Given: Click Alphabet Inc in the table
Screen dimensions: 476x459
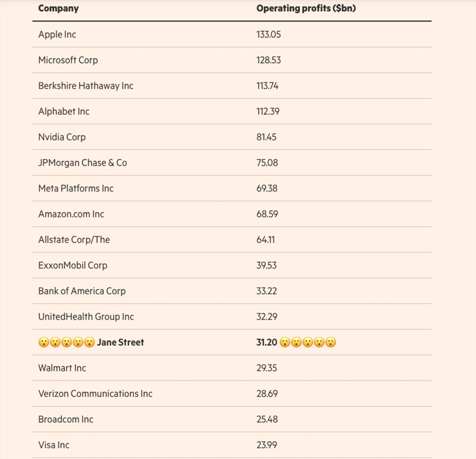Looking at the screenshot, I should pyautogui.click(x=64, y=111).
